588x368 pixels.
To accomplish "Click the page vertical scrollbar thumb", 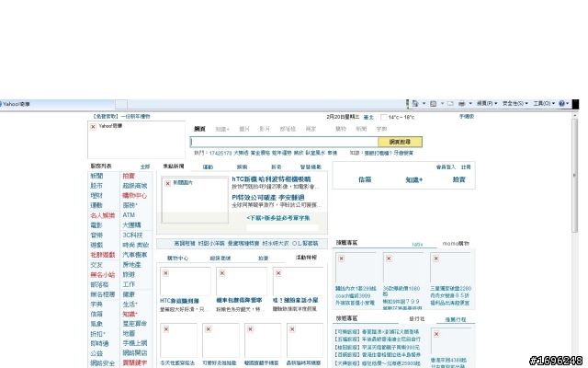I will pyautogui.click(x=575, y=176).
